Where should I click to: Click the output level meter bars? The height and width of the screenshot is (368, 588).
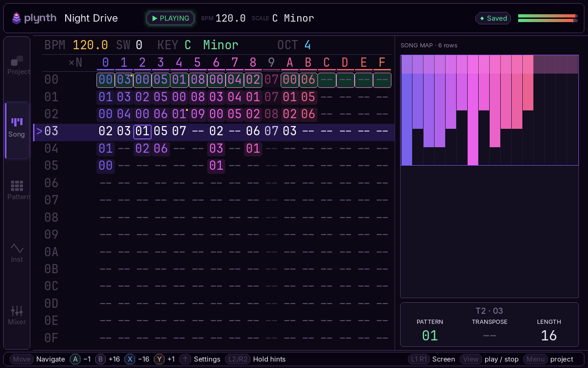548,18
